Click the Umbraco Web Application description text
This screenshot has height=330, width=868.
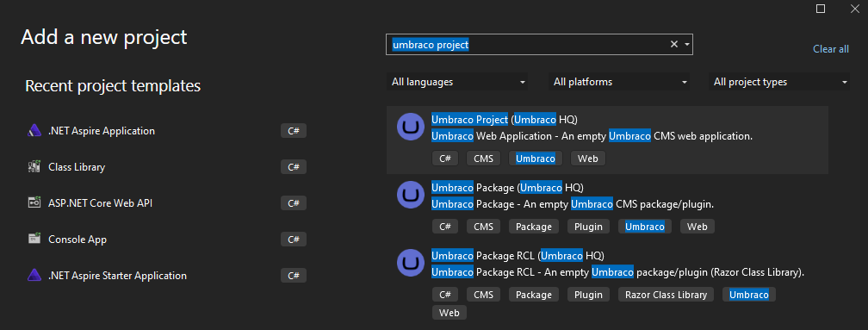[x=592, y=135]
